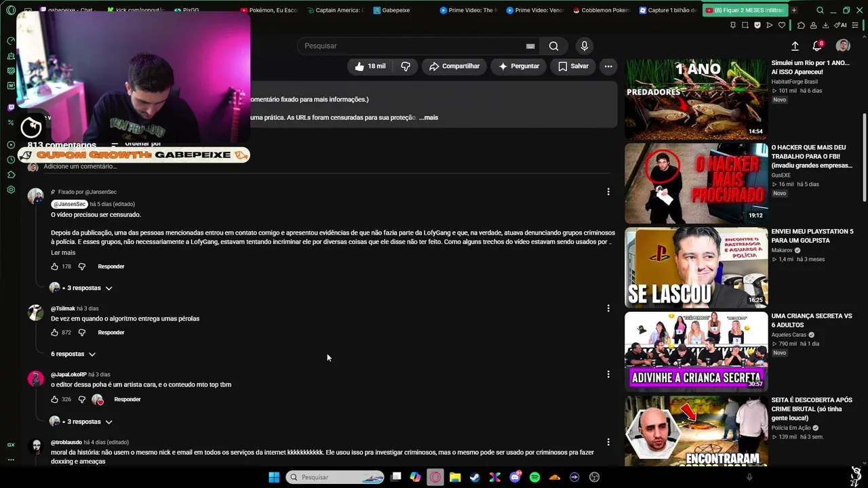
Task: Open more actions menu beside Salvar
Action: pos(608,66)
